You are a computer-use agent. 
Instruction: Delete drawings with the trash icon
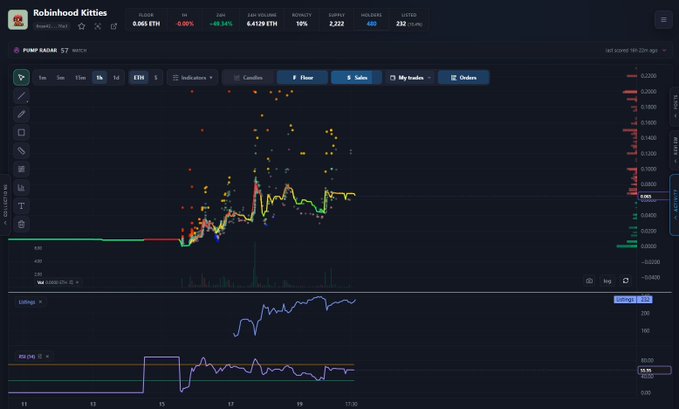pos(21,224)
